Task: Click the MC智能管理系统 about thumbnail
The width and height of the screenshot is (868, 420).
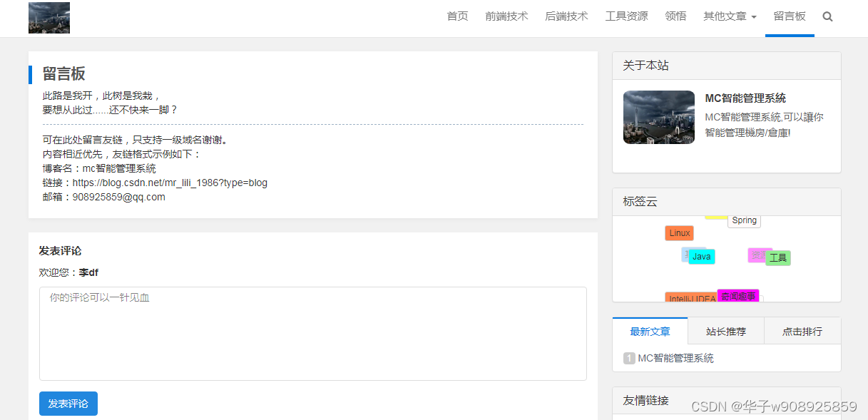Action: click(x=658, y=117)
